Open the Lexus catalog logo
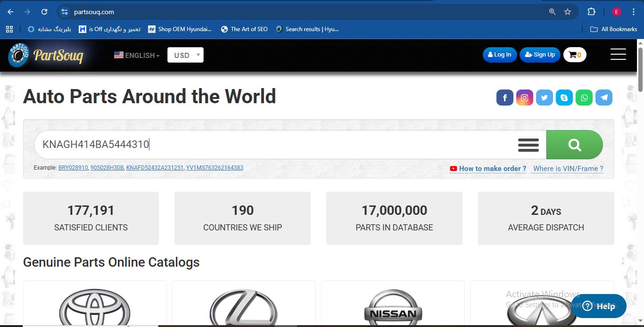The image size is (644, 327). 244,308
